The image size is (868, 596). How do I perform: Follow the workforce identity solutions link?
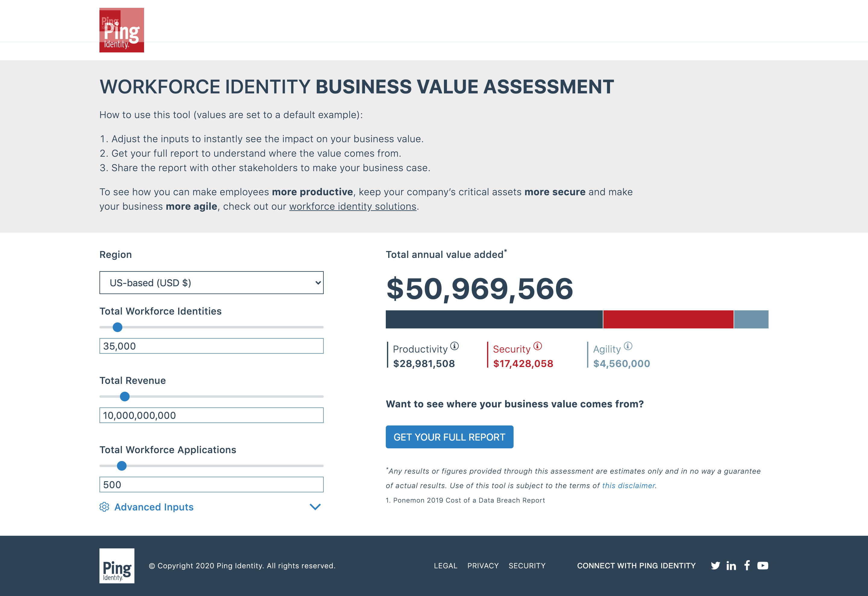point(353,206)
